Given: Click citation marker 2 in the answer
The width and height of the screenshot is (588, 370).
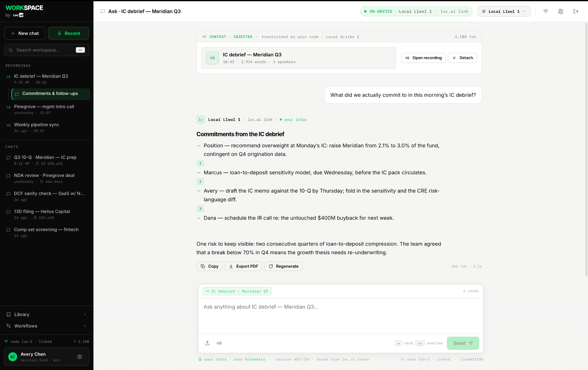Looking at the screenshot, I should click(200, 182).
